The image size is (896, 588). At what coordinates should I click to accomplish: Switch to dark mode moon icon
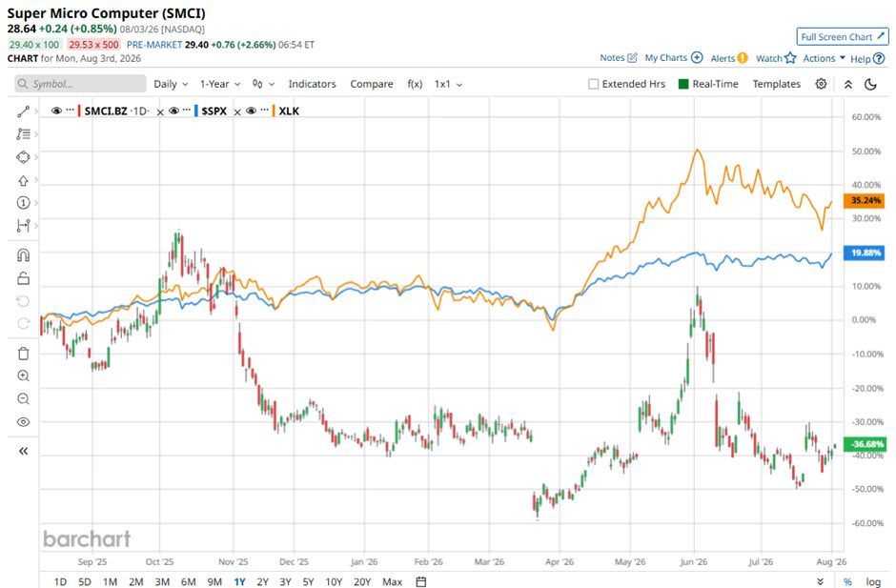pos(870,85)
